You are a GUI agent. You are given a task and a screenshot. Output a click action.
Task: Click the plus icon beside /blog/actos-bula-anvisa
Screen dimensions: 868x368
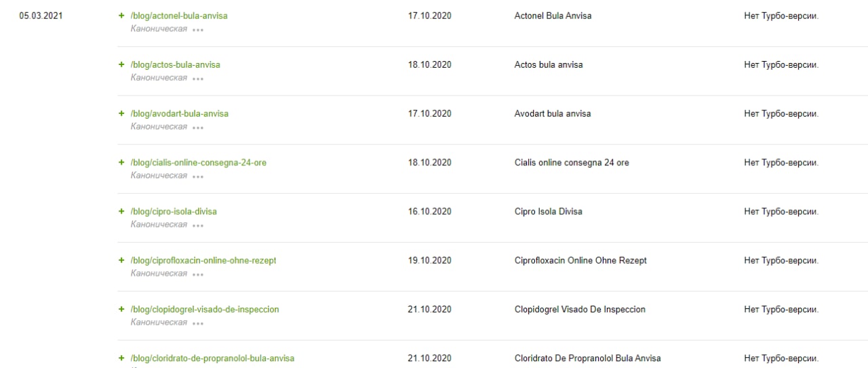click(121, 64)
